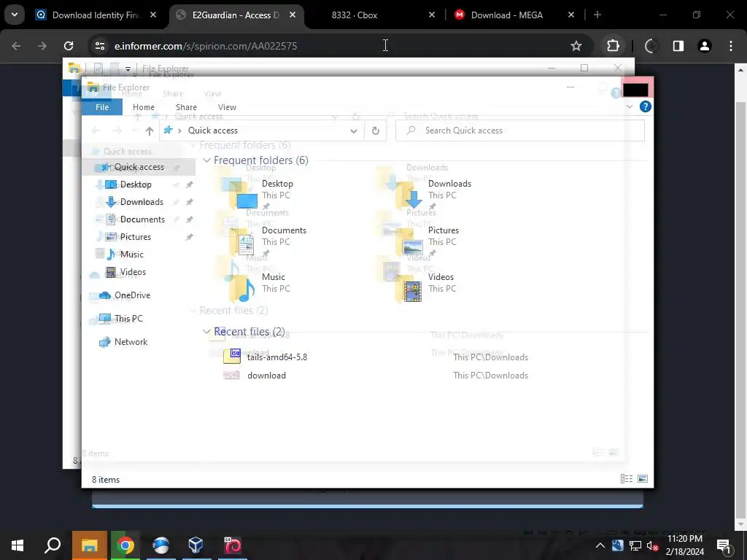Click the Chrome address bar URL
The image size is (747, 560).
[205, 46]
